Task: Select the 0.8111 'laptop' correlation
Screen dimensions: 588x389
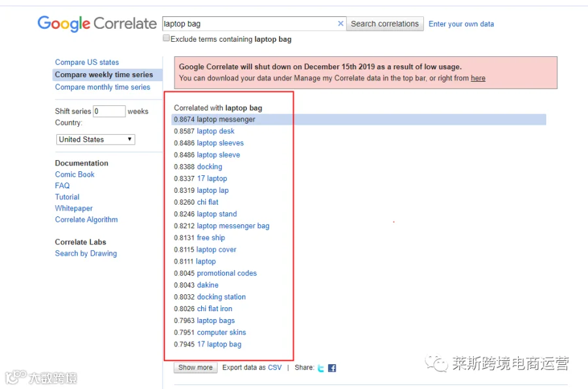Action: 206,262
